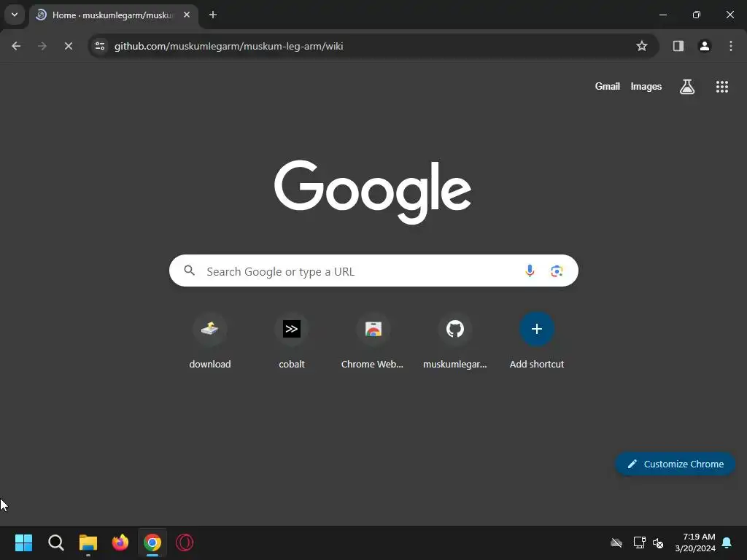Open the Google apps grid

click(721, 87)
